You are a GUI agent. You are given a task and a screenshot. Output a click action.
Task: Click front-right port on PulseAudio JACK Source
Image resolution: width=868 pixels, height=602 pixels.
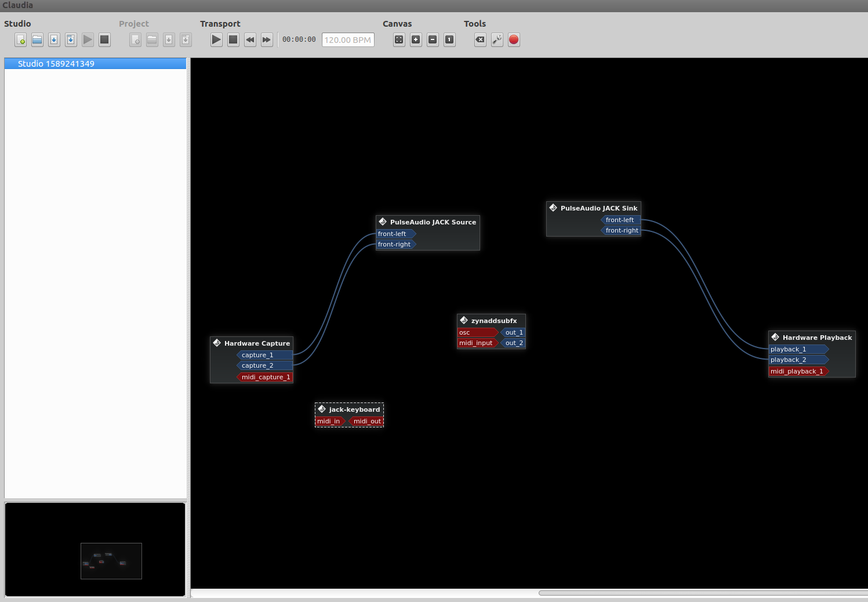tap(396, 244)
